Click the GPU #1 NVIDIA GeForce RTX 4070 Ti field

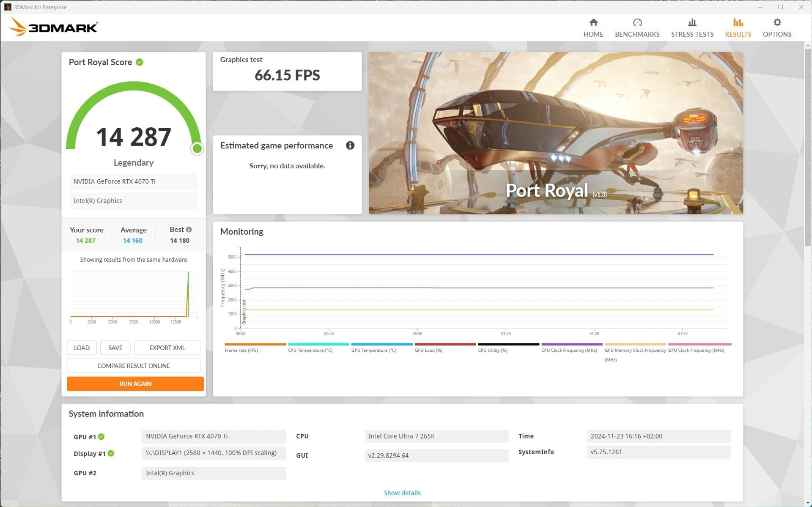pos(214,436)
